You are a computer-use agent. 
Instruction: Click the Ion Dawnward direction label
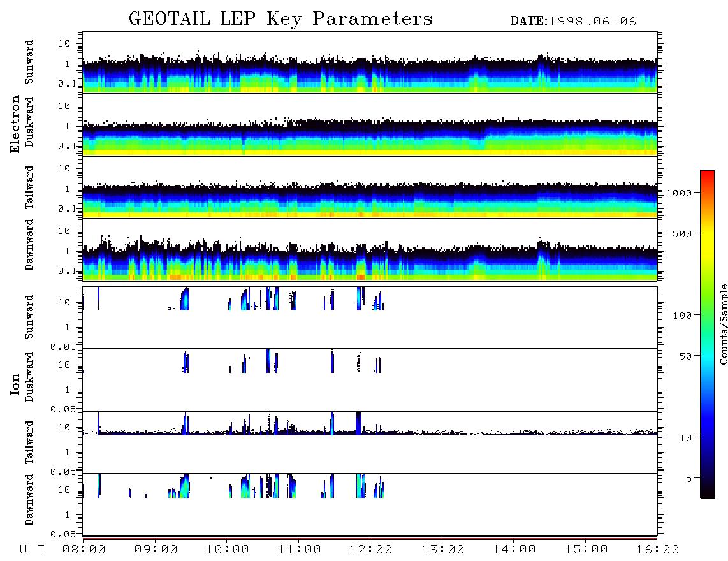(x=29, y=500)
